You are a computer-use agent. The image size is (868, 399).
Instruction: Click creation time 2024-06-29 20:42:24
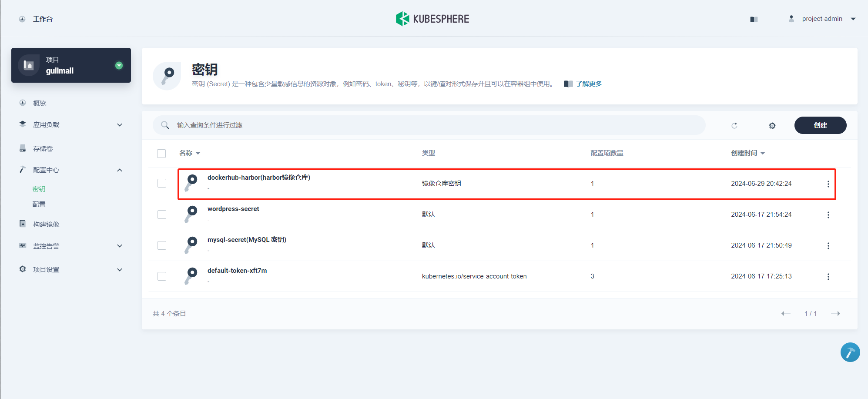(x=761, y=184)
